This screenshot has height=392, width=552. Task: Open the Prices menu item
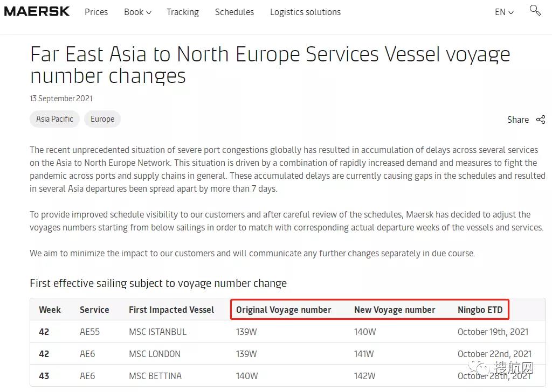click(96, 12)
